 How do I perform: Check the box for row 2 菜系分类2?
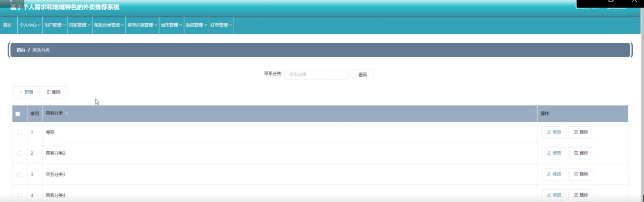19,153
